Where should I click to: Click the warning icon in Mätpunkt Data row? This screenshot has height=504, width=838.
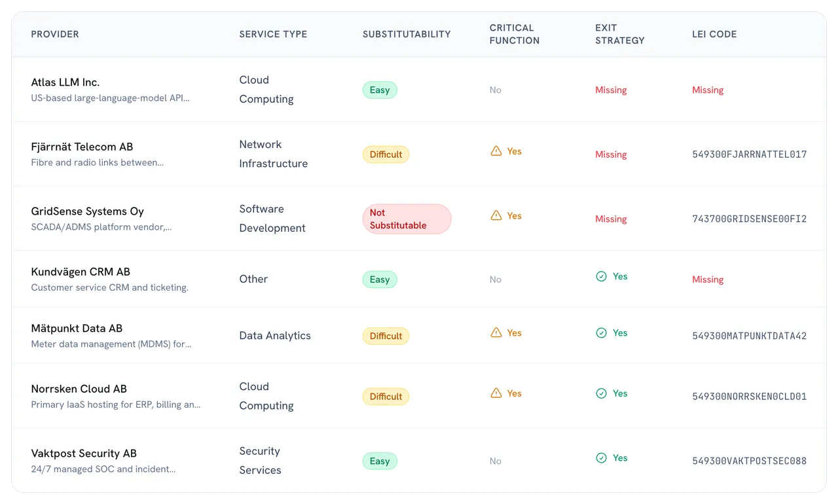coord(496,333)
